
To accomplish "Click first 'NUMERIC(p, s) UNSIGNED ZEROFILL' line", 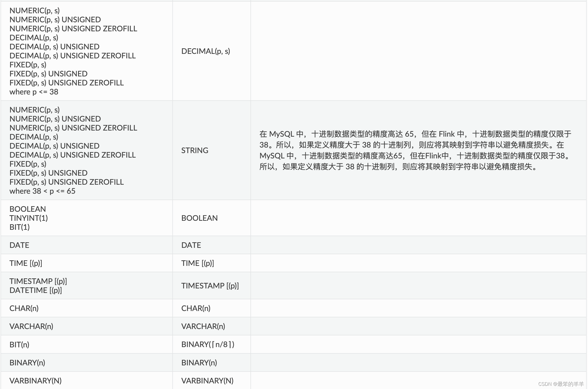I will [x=73, y=29].
